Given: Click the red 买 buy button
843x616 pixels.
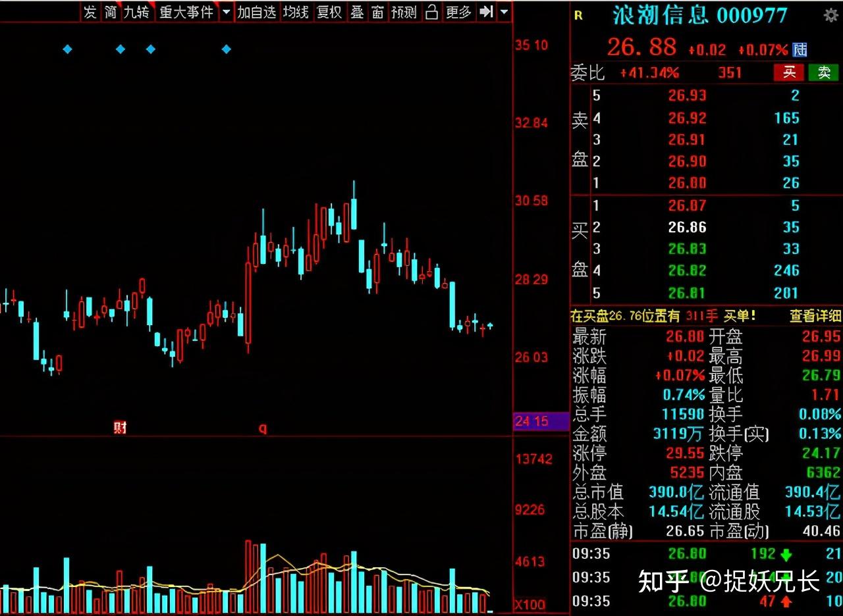Looking at the screenshot, I should pyautogui.click(x=789, y=72).
